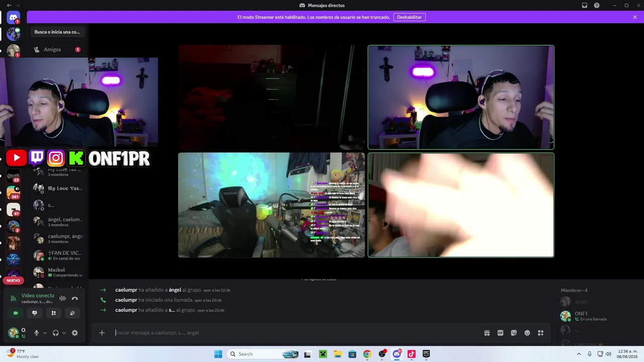
Task: Disconnect from the call with hang-up icon
Action: click(75, 298)
